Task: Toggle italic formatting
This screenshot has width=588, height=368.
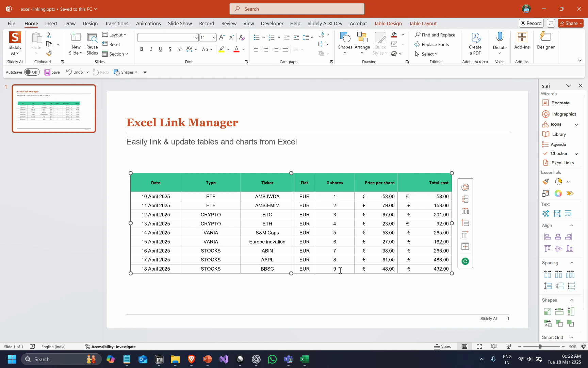Action: [x=151, y=49]
